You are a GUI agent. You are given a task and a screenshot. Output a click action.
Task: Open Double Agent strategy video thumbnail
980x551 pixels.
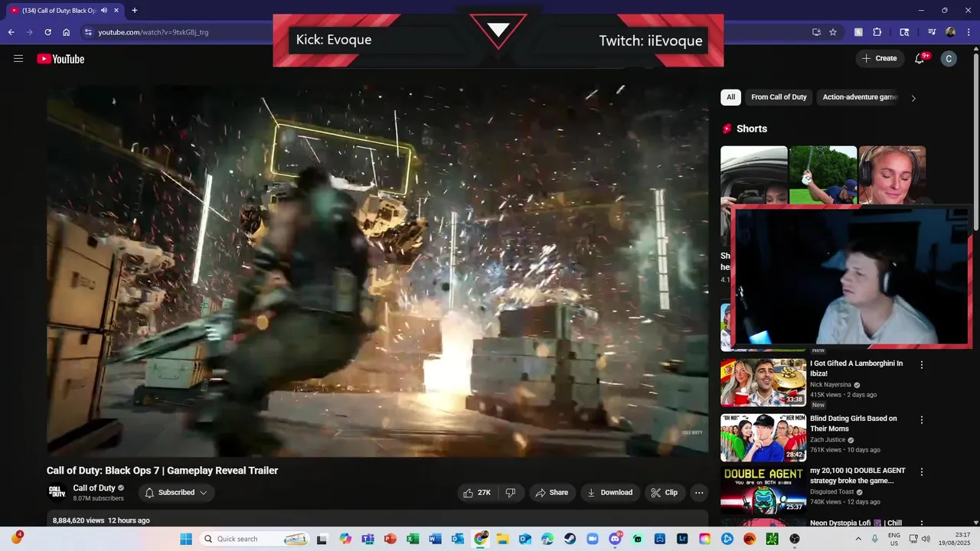point(763,490)
